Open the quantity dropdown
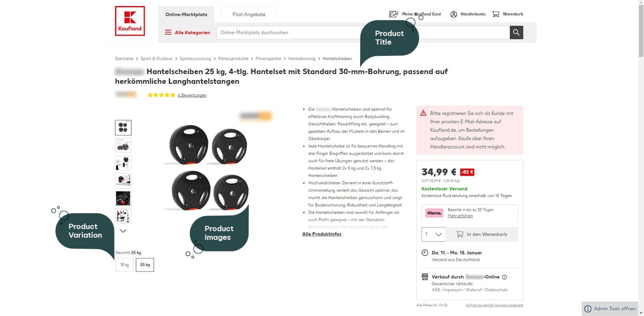Viewport: 644px width, 316px height. (433, 234)
